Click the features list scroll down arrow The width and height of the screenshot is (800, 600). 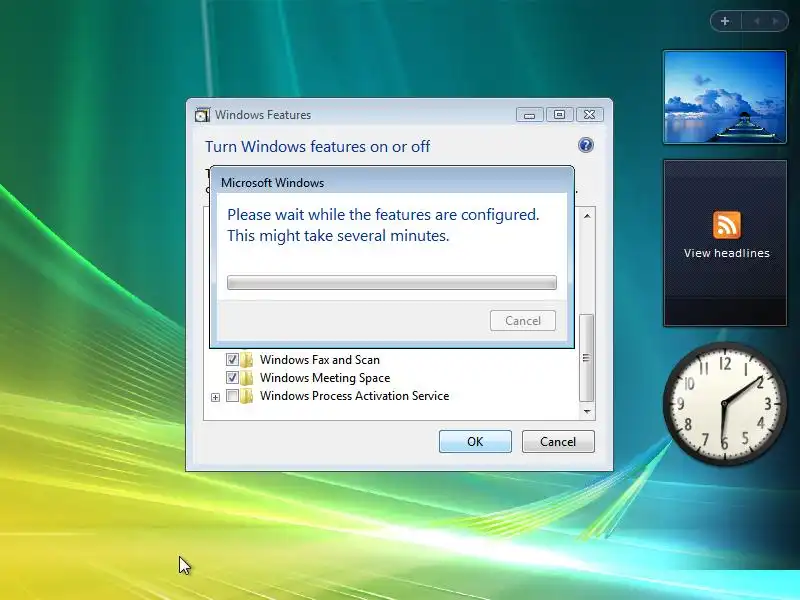(x=587, y=411)
